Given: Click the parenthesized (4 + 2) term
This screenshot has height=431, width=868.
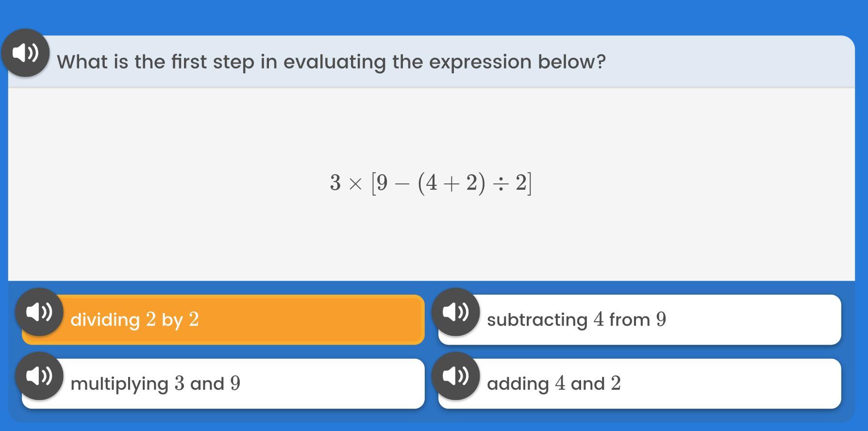Looking at the screenshot, I should [451, 183].
